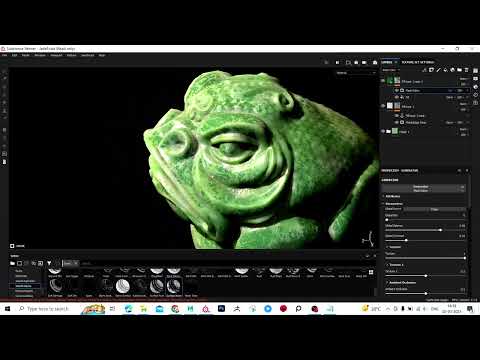The width and height of the screenshot is (480, 360).
Task: Switch to the Texture Set Settings tab
Action: tap(418, 62)
